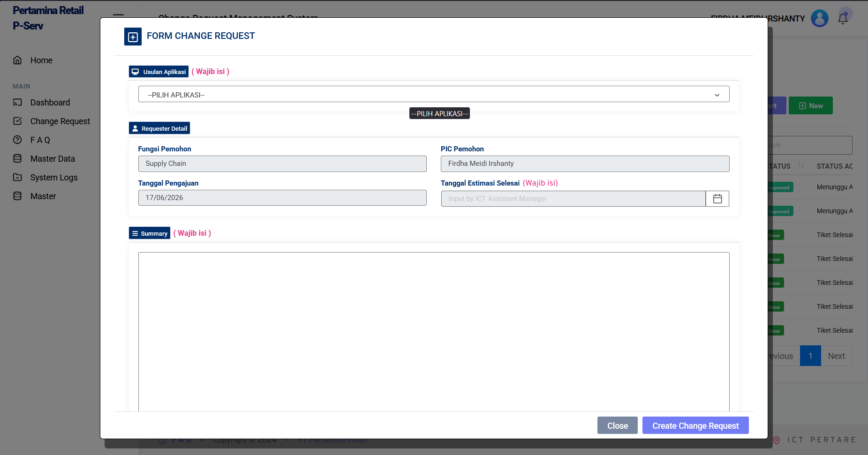868x455 pixels.
Task: Click the Tanggal Pengajuan date field
Action: click(282, 198)
